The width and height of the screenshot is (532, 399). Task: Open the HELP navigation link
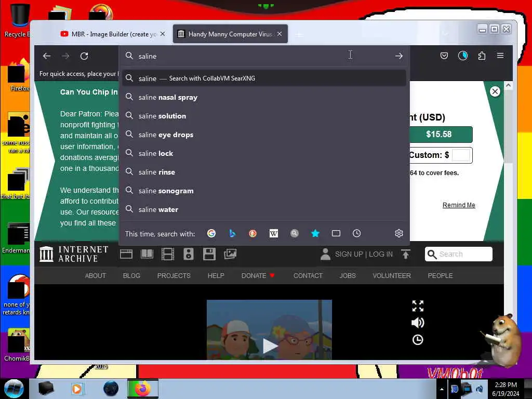click(x=216, y=275)
